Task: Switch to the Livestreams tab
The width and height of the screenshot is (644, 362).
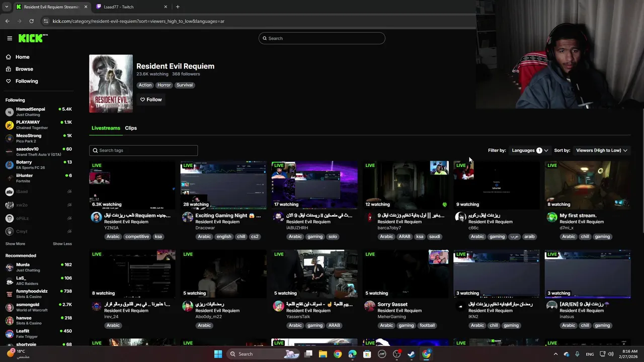Action: pyautogui.click(x=106, y=128)
